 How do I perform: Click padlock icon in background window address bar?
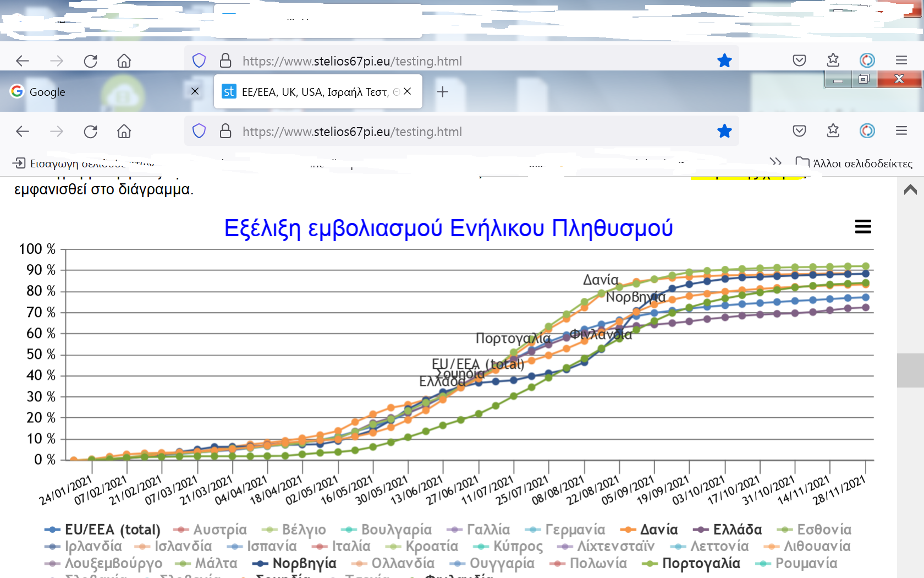(x=226, y=61)
